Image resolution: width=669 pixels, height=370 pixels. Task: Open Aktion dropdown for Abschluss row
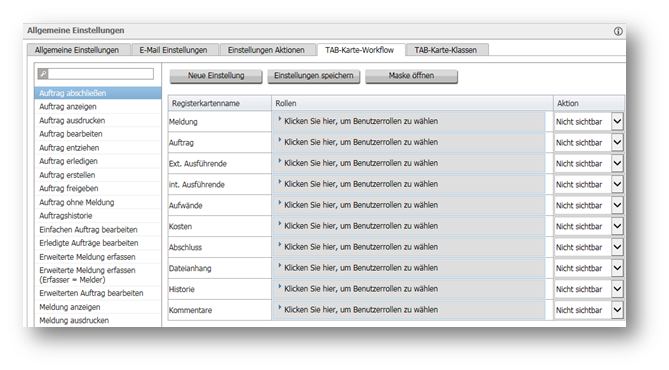[x=617, y=247]
